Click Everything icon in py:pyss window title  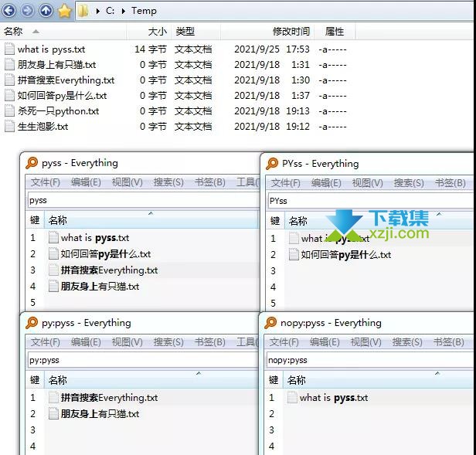click(32, 323)
